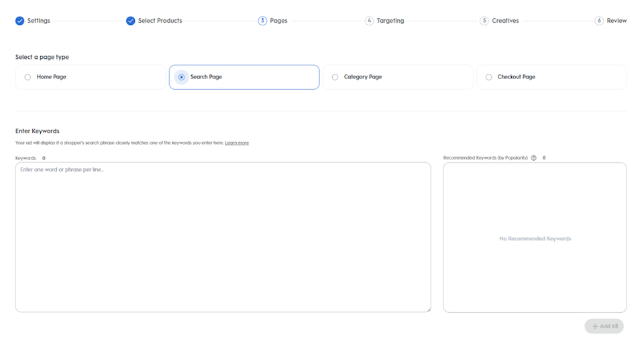Choose the Category Page radio button
This screenshot has width=644, height=341.
click(x=335, y=77)
